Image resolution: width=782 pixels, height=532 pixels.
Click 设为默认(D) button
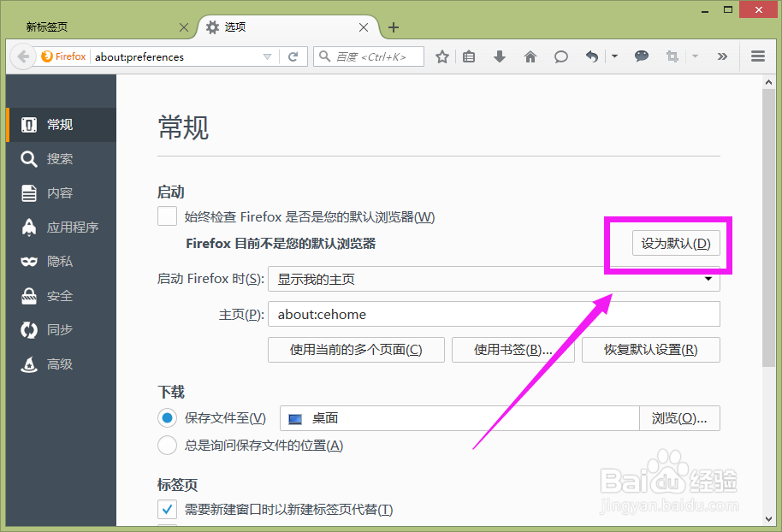[676, 243]
